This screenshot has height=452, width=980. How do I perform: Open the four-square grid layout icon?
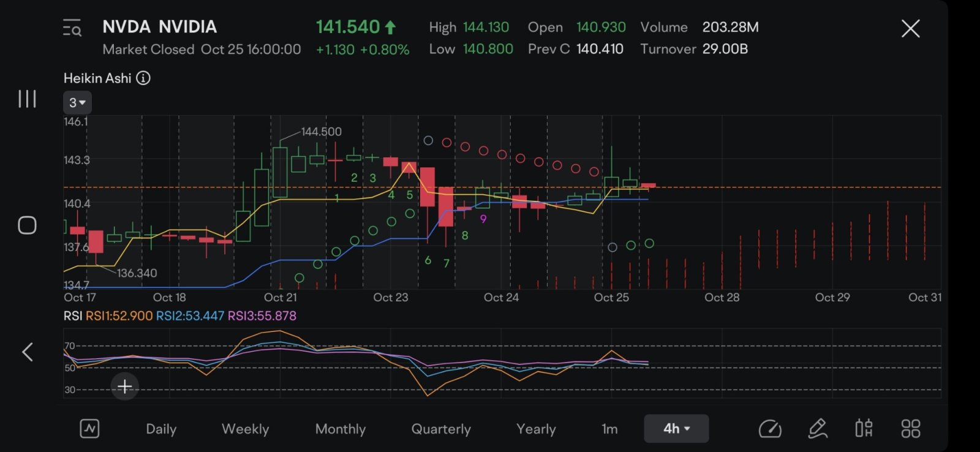click(x=911, y=429)
